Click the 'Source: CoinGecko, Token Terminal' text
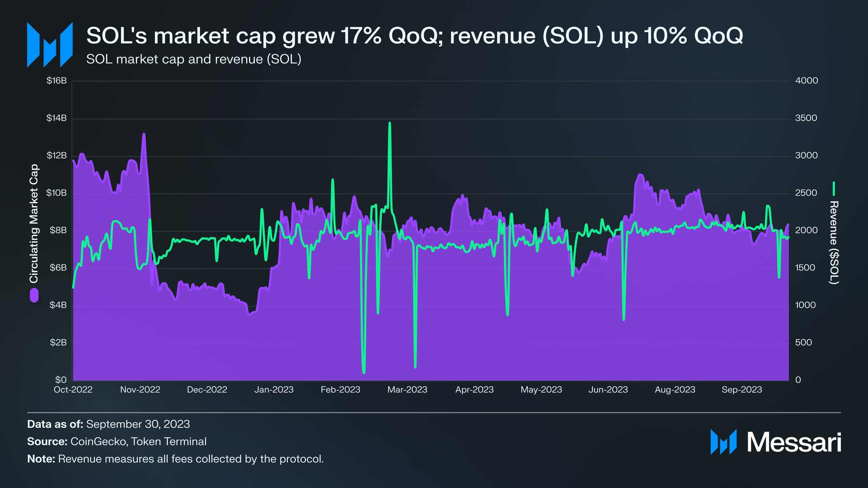 point(117,441)
